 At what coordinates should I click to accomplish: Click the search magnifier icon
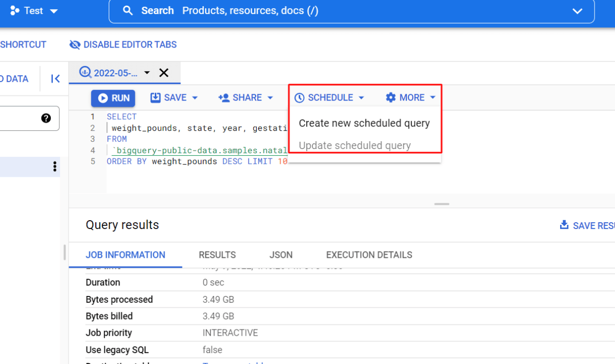[128, 11]
